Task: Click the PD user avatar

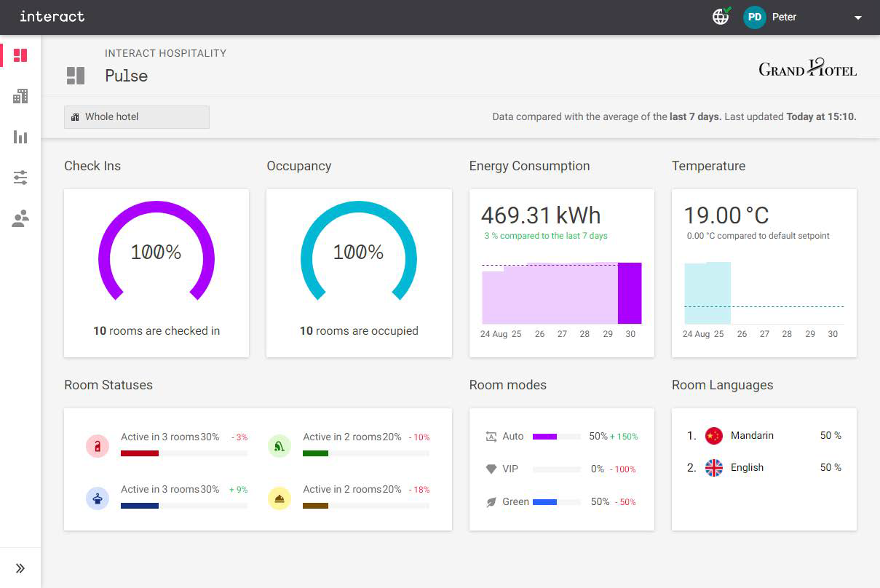Action: (x=755, y=17)
